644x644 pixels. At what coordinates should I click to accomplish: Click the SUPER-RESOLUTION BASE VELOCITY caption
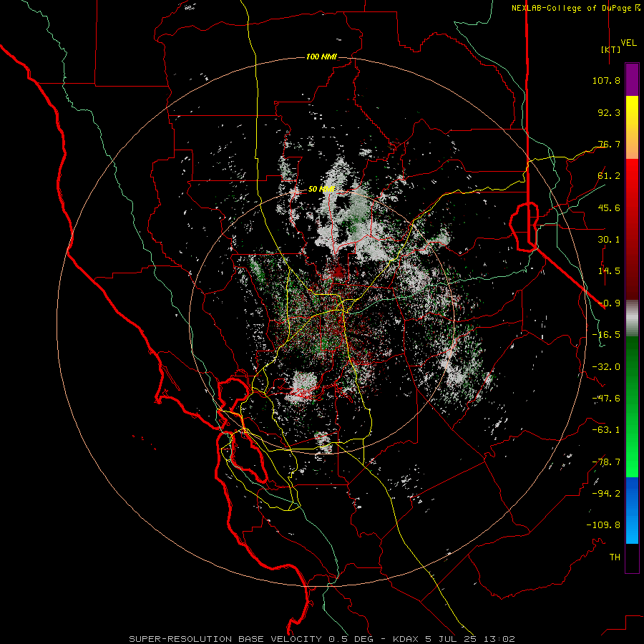tap(321, 639)
